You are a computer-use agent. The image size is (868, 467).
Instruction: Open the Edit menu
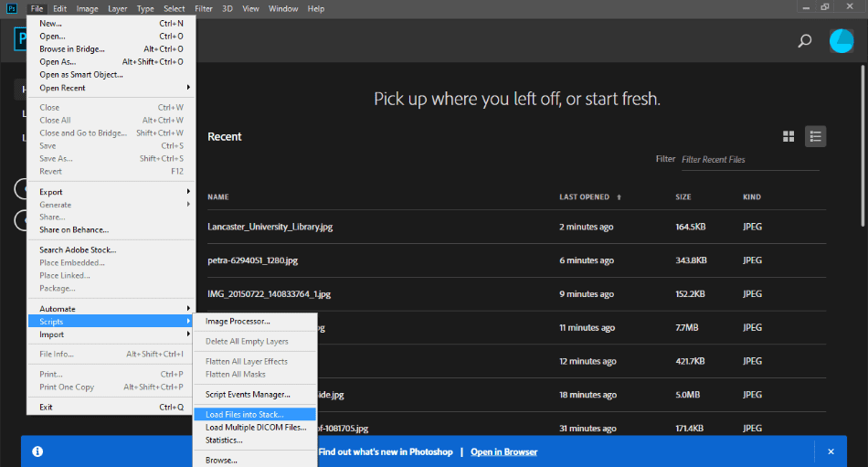tap(59, 9)
